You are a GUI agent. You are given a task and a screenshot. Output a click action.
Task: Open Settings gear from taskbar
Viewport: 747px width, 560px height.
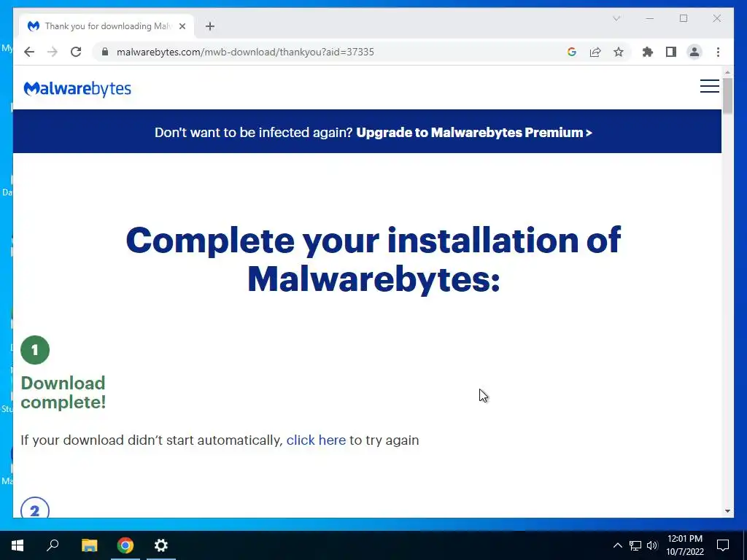coord(161,545)
